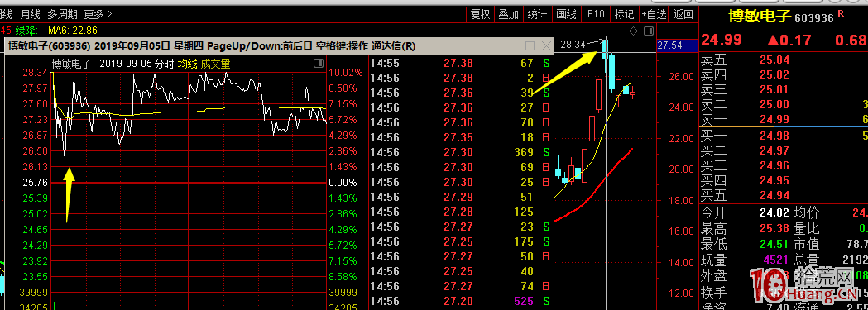This screenshot has height=310, width=868.
Task: Click the red R marker next to 603936
Action: [841, 13]
